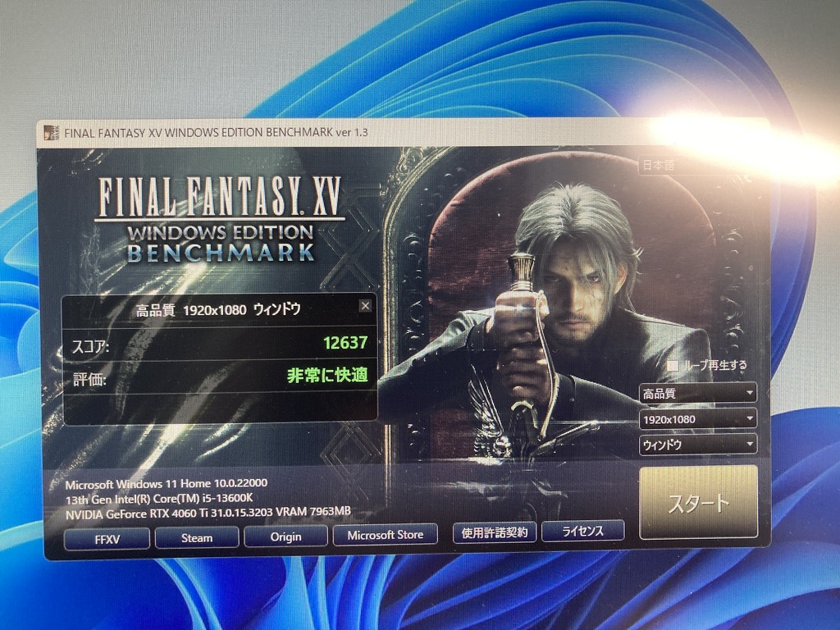This screenshot has width=840, height=630.
Task: Click the window title FINAL FANTASY XV BENCHMARK ver 1.3
Action: point(216,132)
